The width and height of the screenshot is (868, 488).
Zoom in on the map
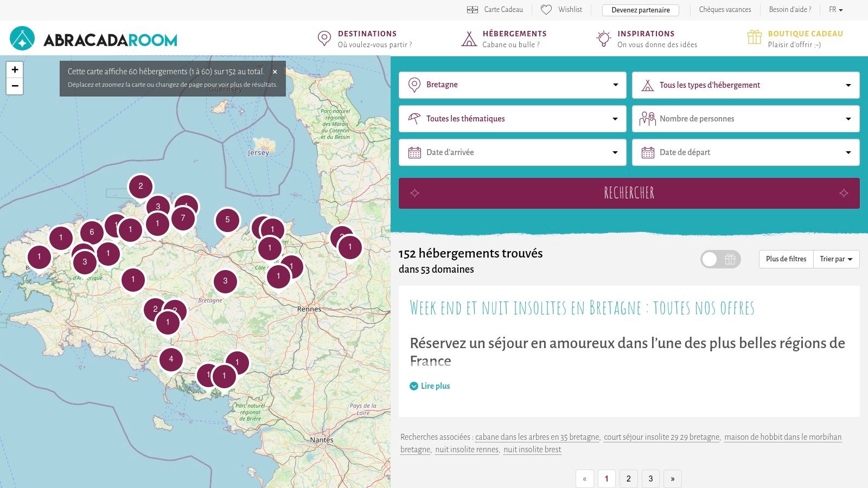click(15, 69)
